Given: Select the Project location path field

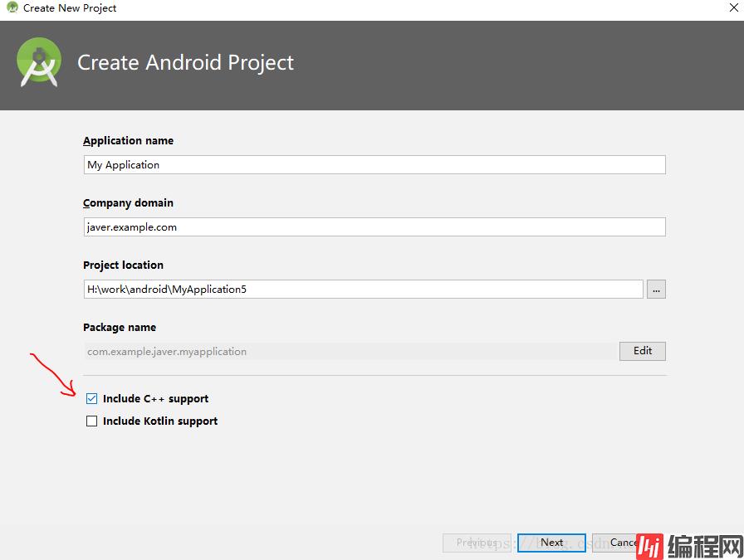Looking at the screenshot, I should point(363,290).
